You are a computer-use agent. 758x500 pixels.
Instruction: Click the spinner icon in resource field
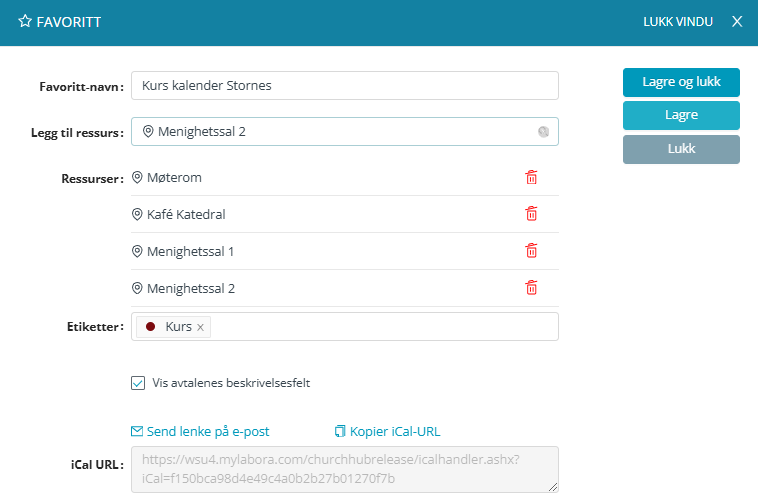coord(543,131)
